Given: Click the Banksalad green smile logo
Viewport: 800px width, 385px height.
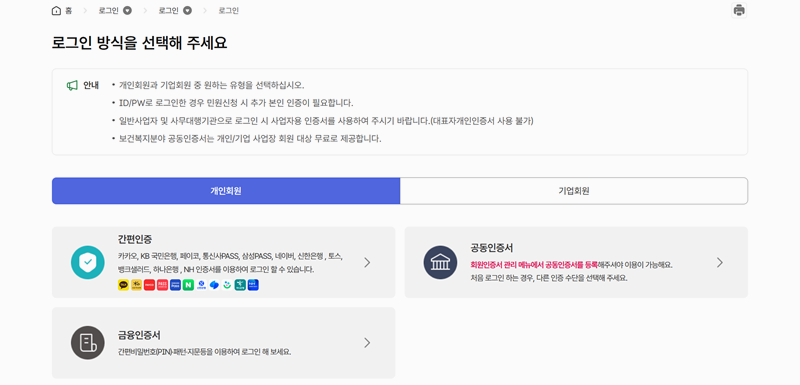Looking at the screenshot, I should pyautogui.click(x=227, y=286).
